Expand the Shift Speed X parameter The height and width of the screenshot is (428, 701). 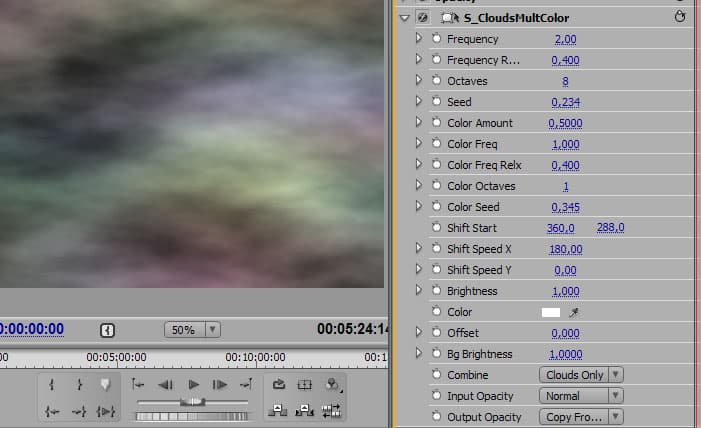coord(418,249)
